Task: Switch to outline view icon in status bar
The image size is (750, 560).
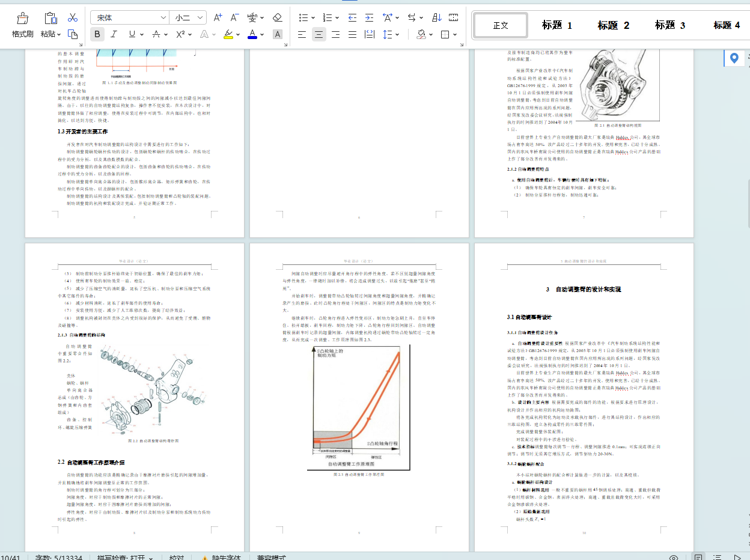Action: tap(717, 558)
